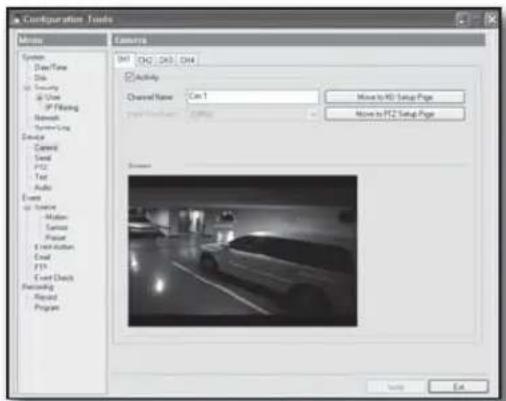Switch to the CH1 tab
Screen dimensions: 506x401
click(x=124, y=60)
